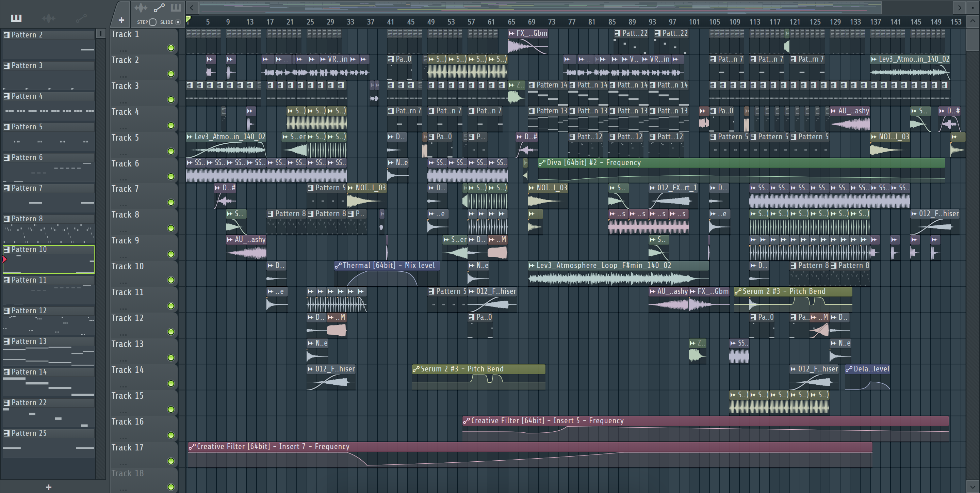Screen dimensions: 980x493
Task: Open the Serum Pitch Bend clip menu on Track 11
Action: click(738, 291)
